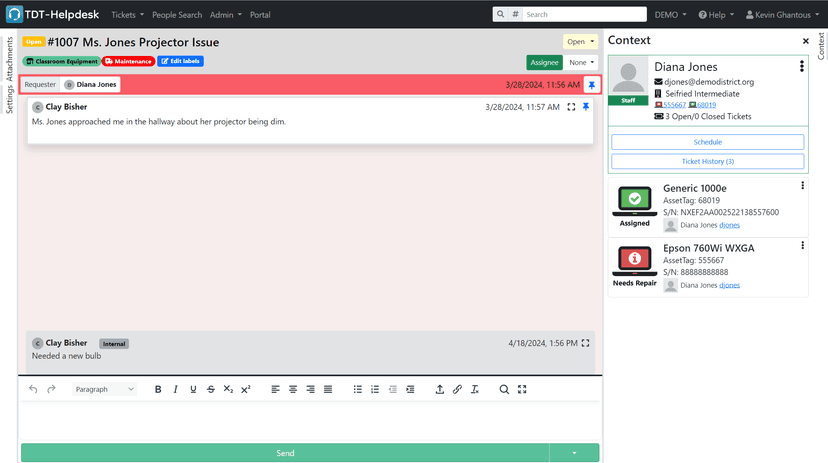
Task: Toggle bold formatting
Action: point(158,389)
